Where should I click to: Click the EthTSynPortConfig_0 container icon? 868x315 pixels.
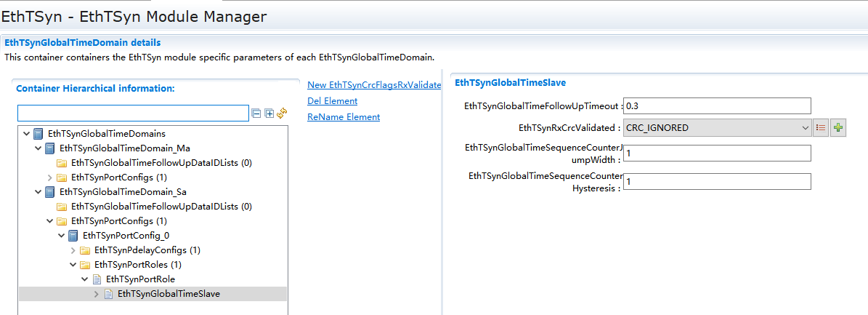[x=73, y=236]
